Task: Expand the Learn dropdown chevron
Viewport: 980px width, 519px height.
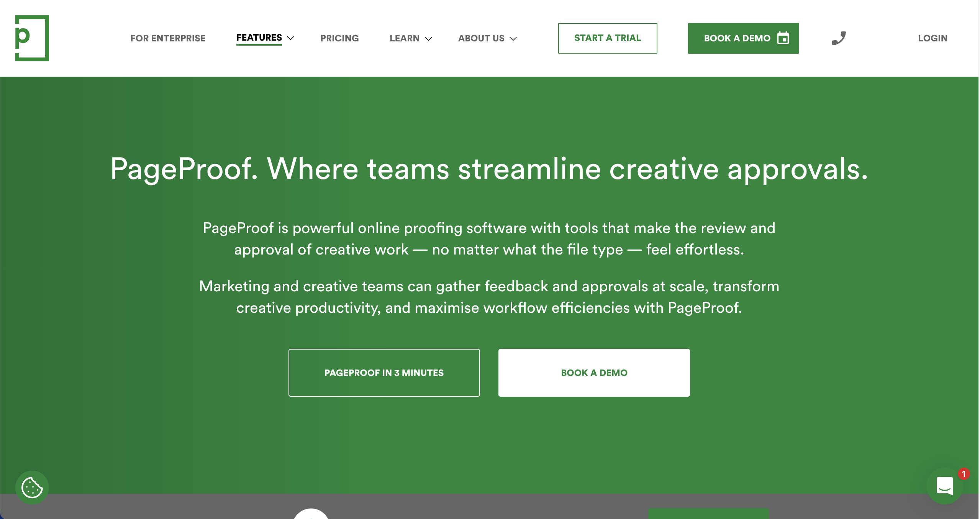Action: (x=429, y=39)
